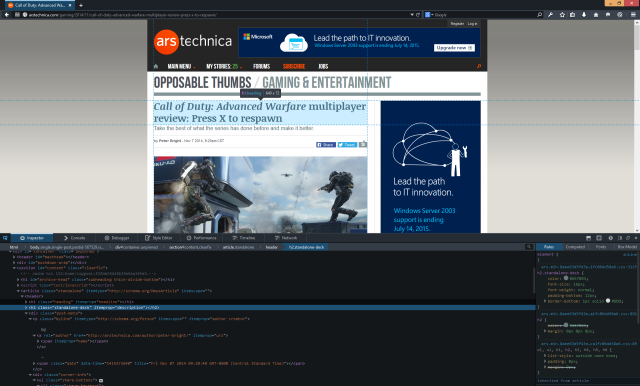The width and height of the screenshot is (640, 386).
Task: Toggle the split console panel icon
Action: [588, 238]
